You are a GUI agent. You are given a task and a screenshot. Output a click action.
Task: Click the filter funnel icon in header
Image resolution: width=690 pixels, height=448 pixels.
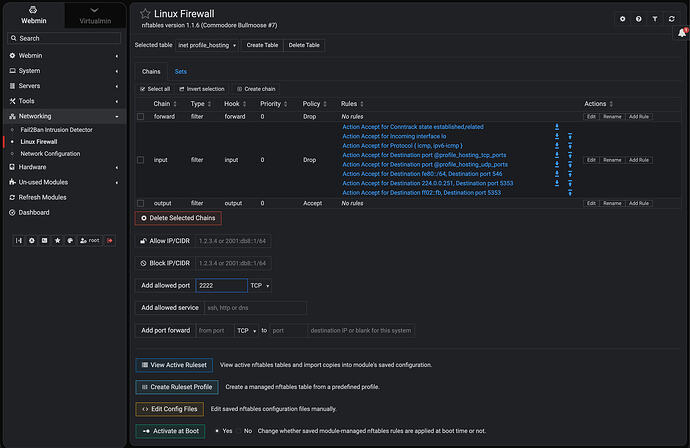(x=655, y=19)
